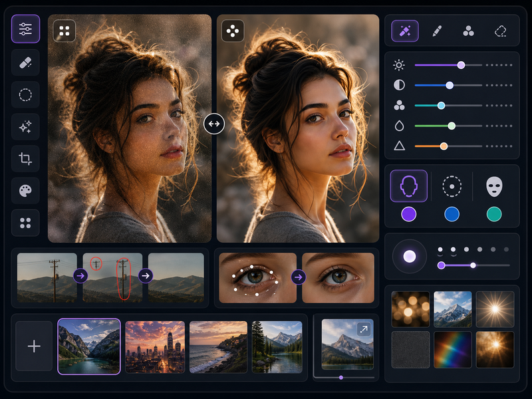This screenshot has height=399, width=532.
Task: Click left purple handle of brush range slider
Action: coord(441,265)
